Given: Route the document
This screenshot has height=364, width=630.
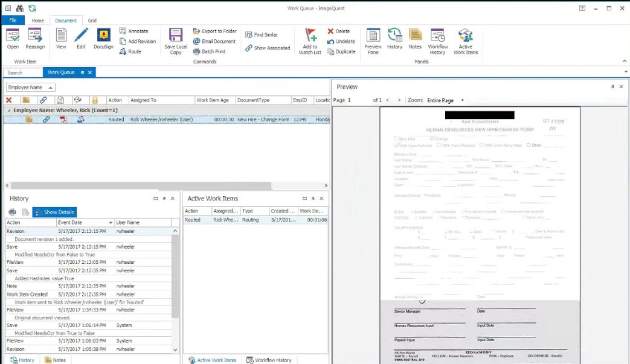Looking at the screenshot, I should [x=130, y=51].
